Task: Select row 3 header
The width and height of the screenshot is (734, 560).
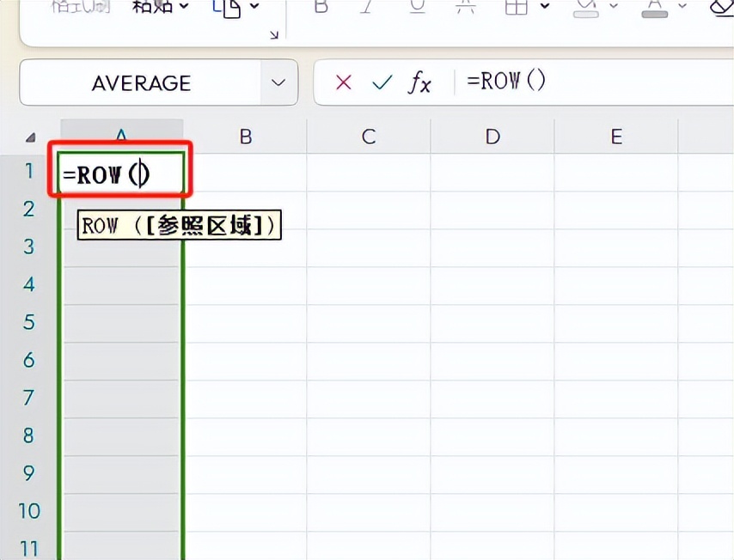Action: (x=29, y=247)
